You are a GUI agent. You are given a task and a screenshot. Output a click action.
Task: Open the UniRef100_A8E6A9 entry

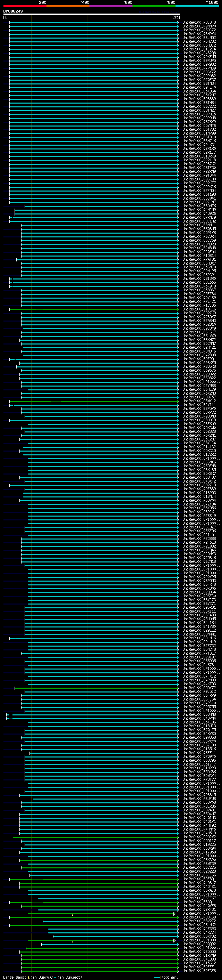click(199, 424)
